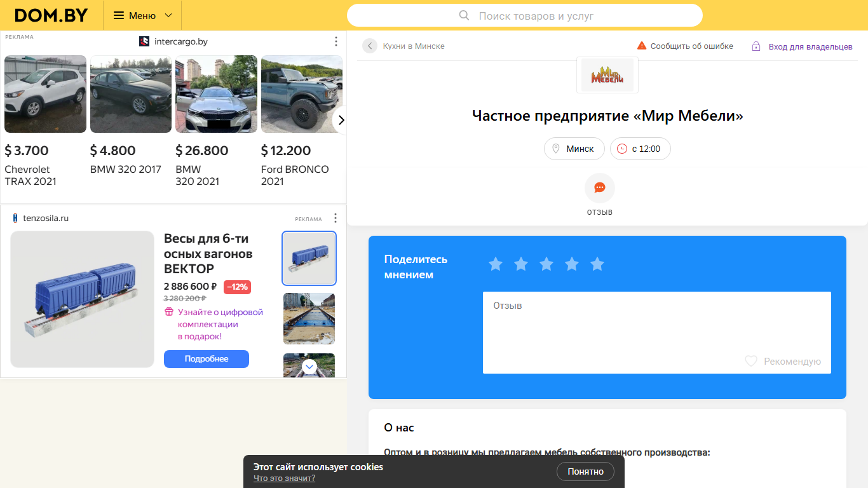Viewport: 868px width, 488px height.
Task: Select the blue wagon gallery thumbnail
Action: [x=309, y=258]
